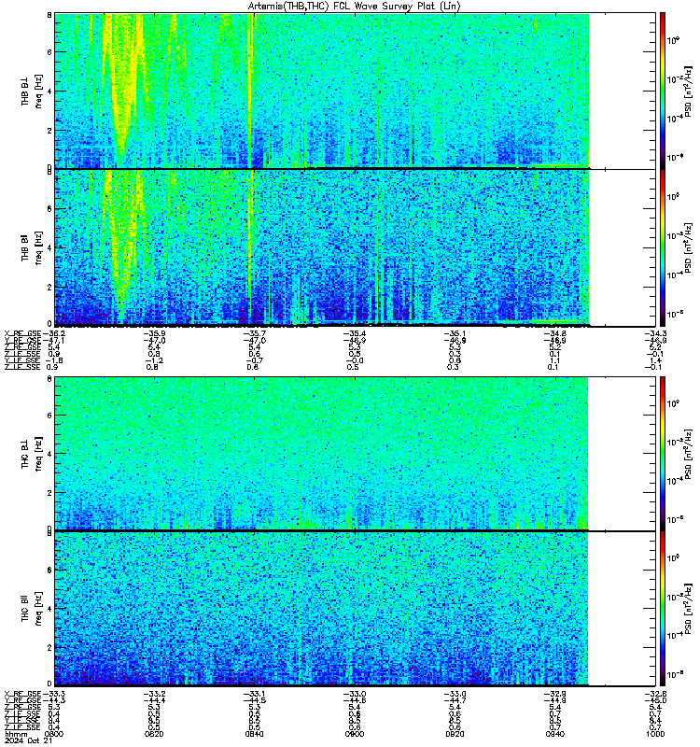Click the PSD [nT²/Hz] label beside THB B‖

coord(688,247)
